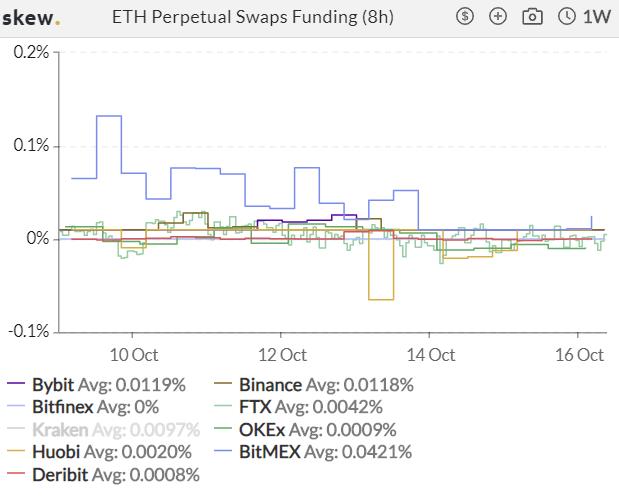619x496 pixels.
Task: Click the BitMEX funding peak on the chart
Action: coord(109,116)
